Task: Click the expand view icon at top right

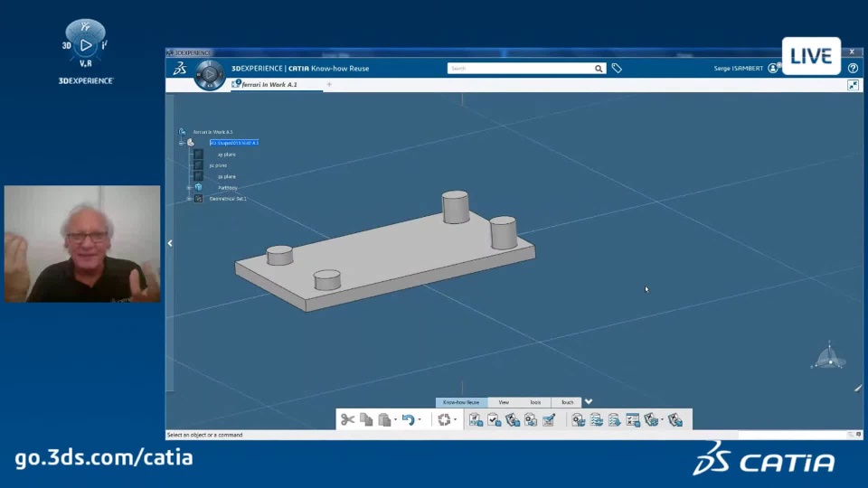Action: (x=853, y=85)
